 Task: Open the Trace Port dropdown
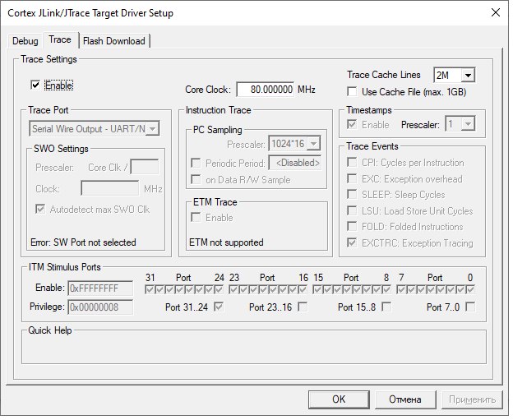pyautogui.click(x=95, y=128)
